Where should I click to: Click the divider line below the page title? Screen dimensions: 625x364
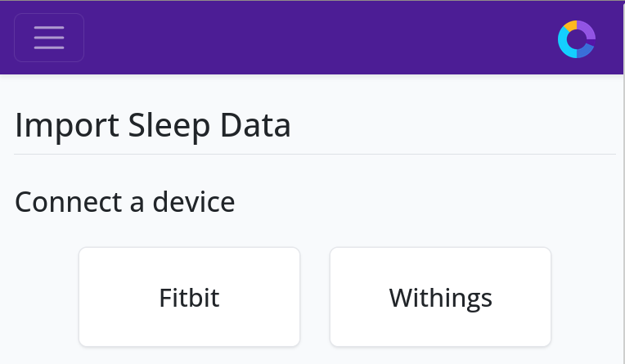pos(315,154)
